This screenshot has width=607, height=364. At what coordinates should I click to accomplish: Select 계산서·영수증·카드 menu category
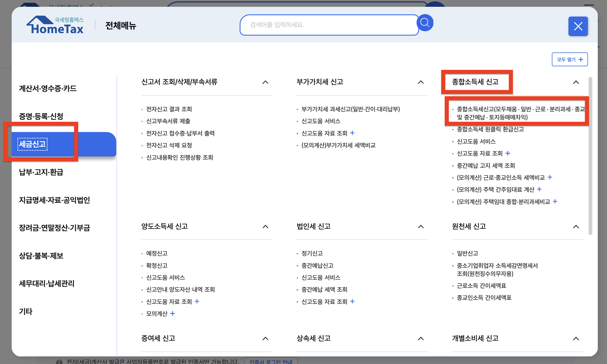[48, 88]
